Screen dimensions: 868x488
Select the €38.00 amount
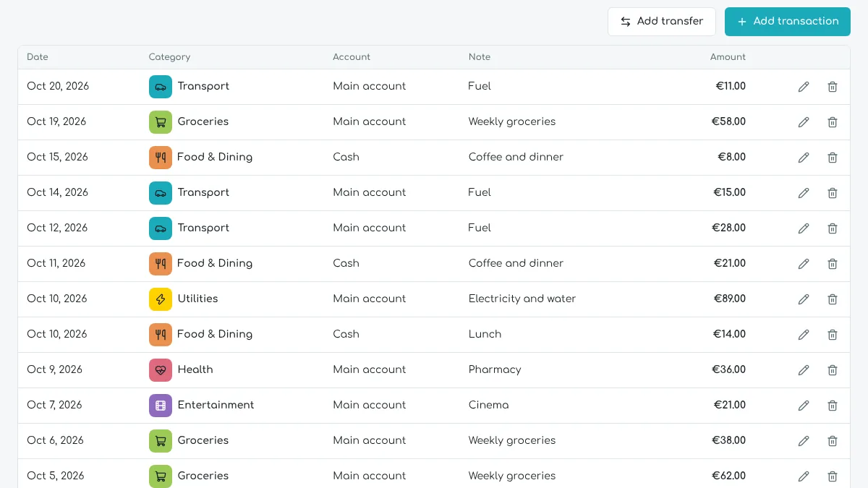tap(728, 440)
